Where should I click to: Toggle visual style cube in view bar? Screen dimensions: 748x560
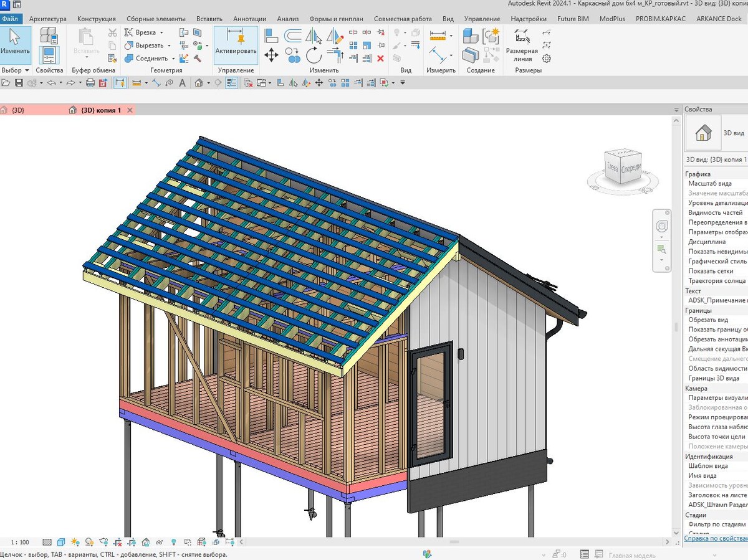point(61,542)
